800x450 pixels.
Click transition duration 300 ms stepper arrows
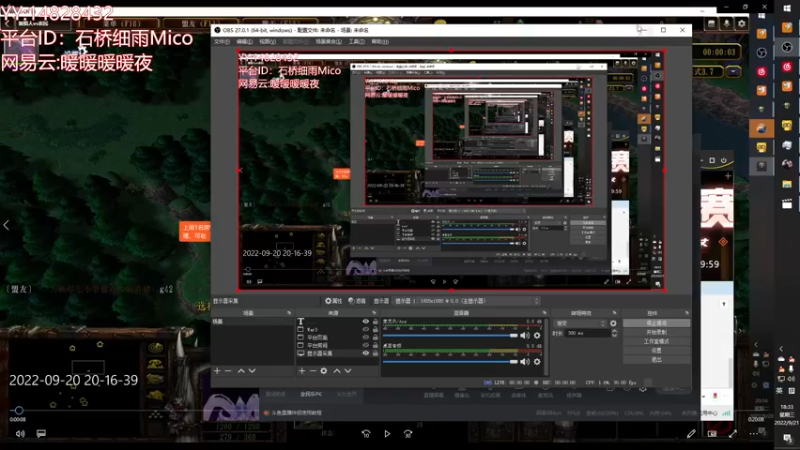click(614, 333)
